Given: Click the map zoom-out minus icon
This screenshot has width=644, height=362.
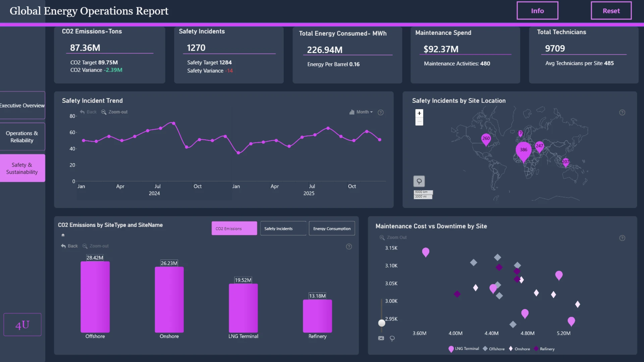Looking at the screenshot, I should point(419,121).
